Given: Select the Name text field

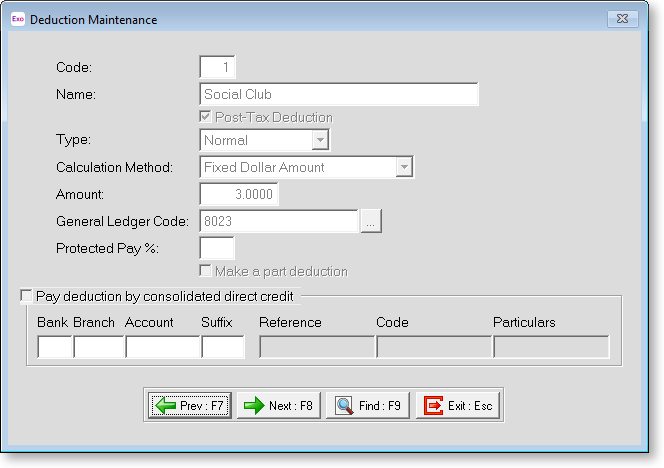Looking at the screenshot, I should point(339,94).
